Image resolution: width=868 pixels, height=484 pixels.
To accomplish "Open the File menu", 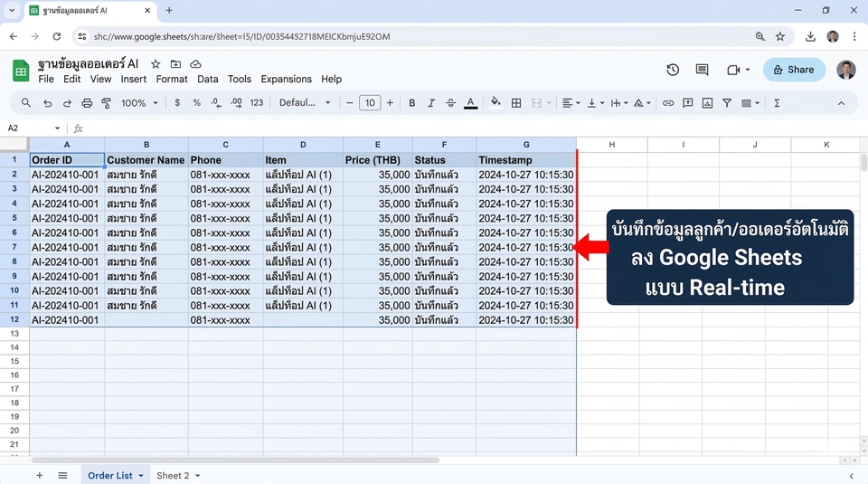I will point(46,80).
